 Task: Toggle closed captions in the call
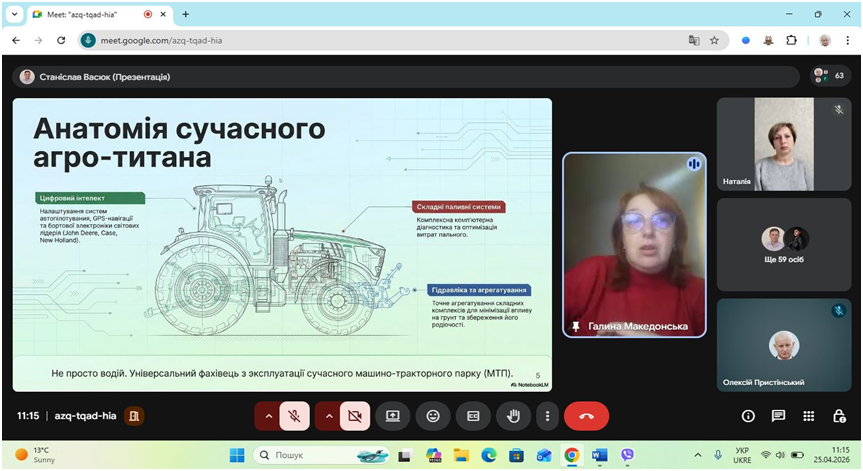tap(473, 416)
